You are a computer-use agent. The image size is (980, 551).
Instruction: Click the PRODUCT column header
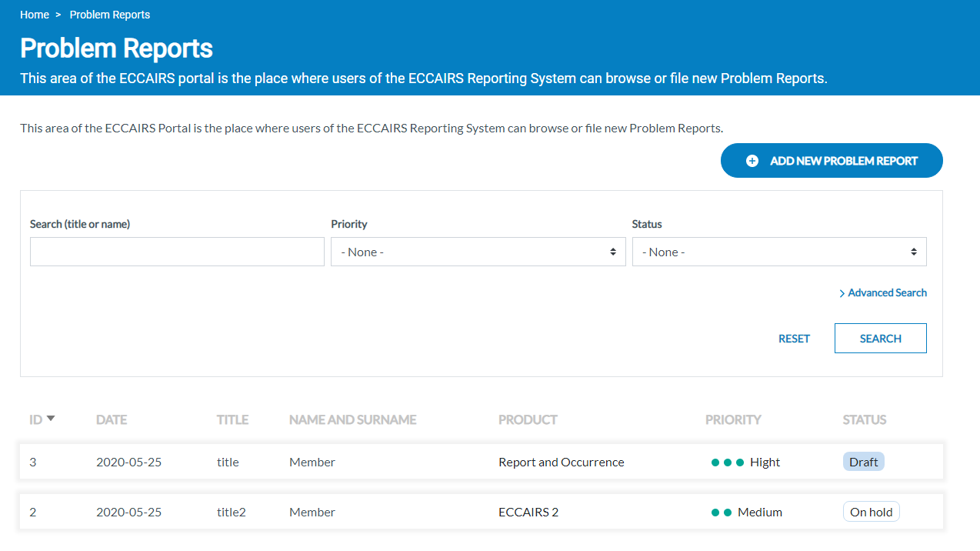[x=528, y=419]
